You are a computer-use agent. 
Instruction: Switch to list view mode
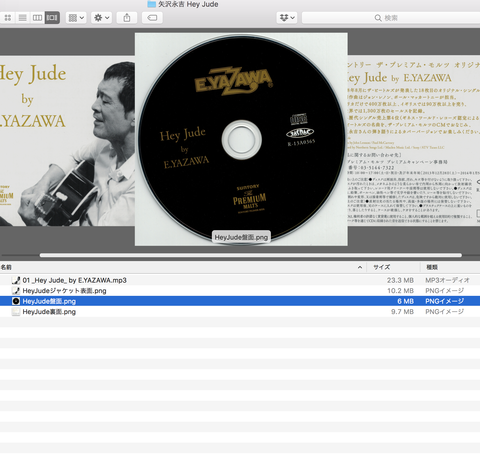(22, 18)
